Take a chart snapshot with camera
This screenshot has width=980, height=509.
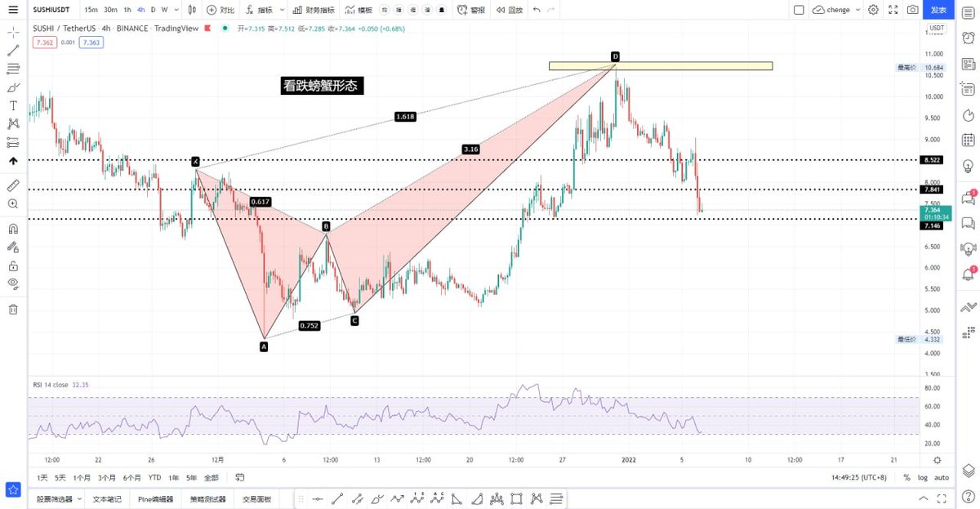[x=913, y=10]
